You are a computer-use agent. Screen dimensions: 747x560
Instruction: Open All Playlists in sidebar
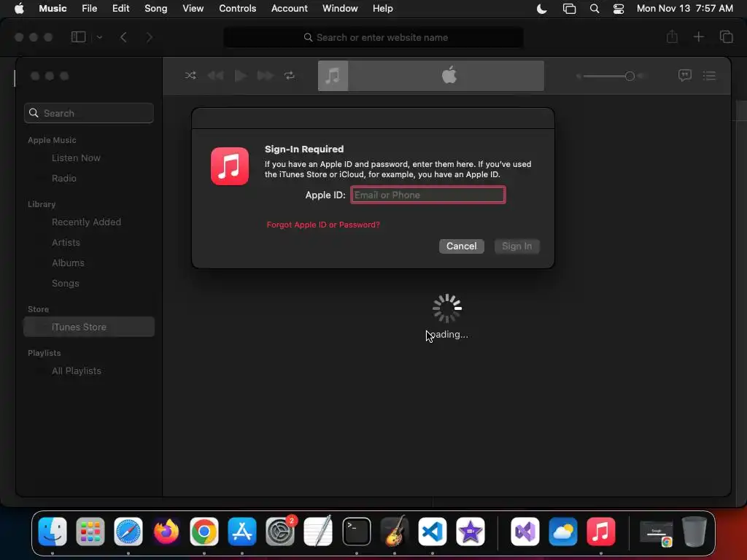click(76, 371)
